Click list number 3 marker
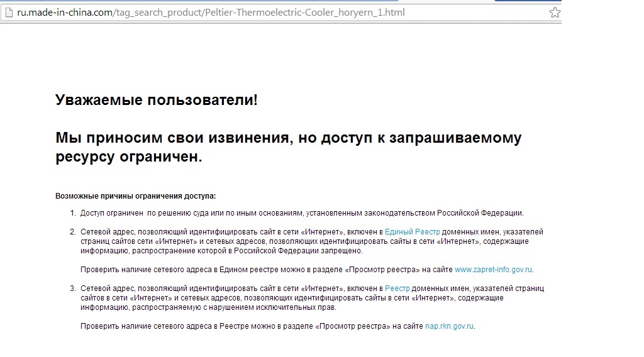The width and height of the screenshot is (644, 357). click(x=72, y=288)
